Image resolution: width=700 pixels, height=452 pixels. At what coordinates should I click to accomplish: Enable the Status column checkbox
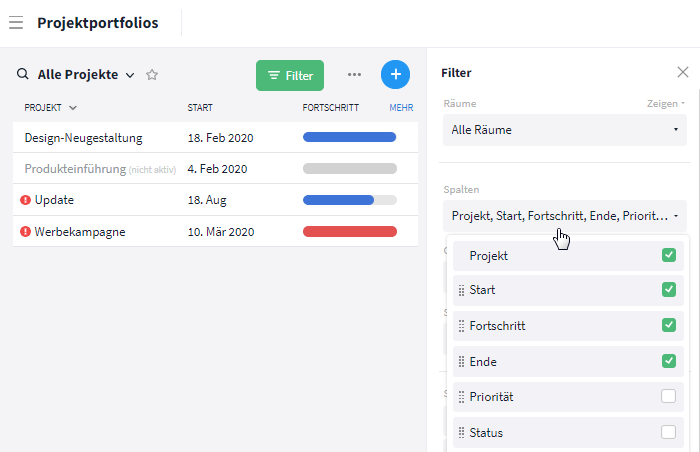coord(668,432)
